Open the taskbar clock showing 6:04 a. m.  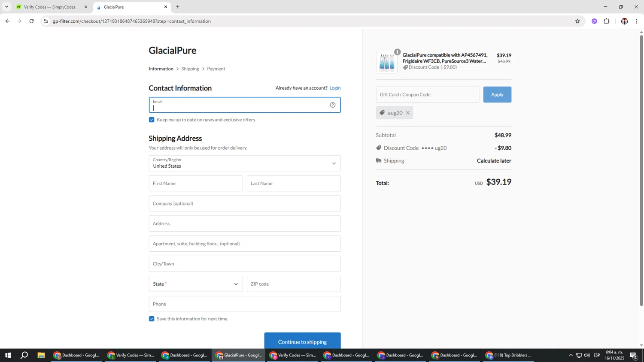coord(614,355)
